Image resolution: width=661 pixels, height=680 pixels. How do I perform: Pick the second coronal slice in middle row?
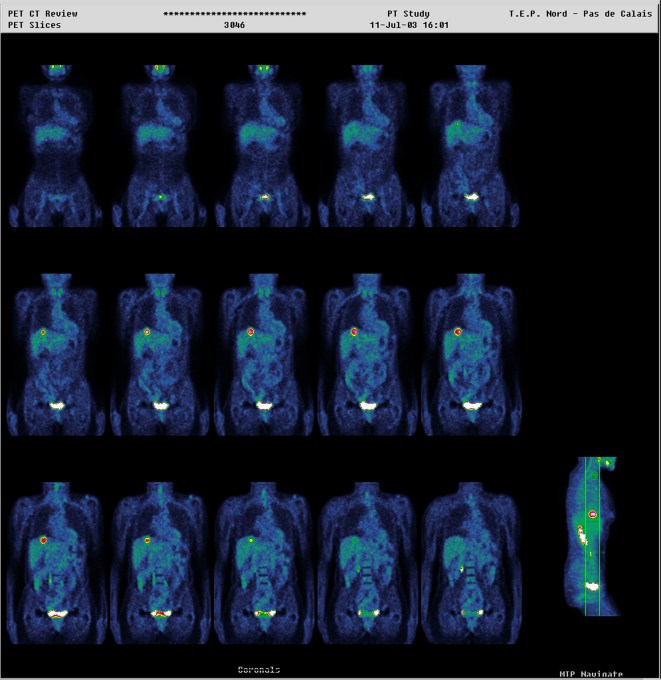[160, 355]
